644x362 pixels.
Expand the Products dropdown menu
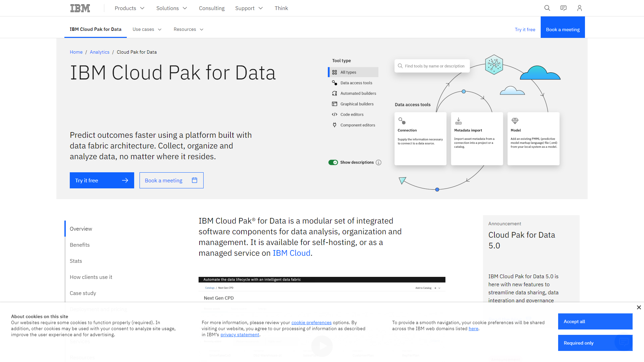(129, 8)
